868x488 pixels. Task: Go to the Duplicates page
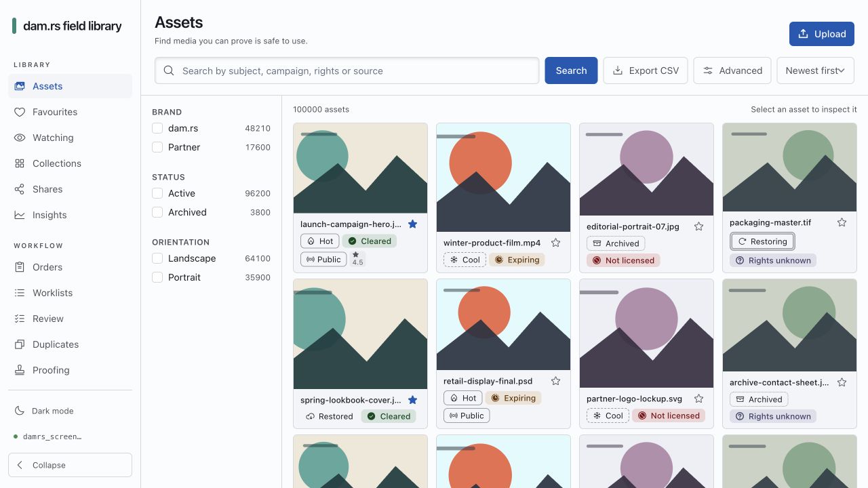(70, 344)
